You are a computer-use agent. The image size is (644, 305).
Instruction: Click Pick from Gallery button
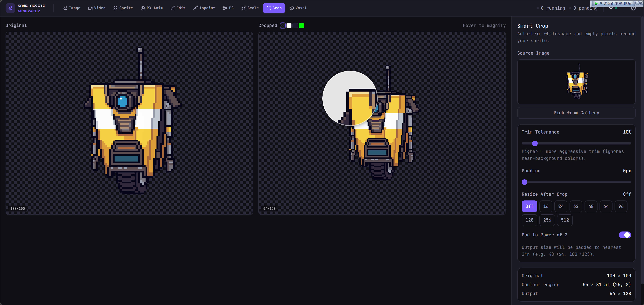[x=576, y=113]
